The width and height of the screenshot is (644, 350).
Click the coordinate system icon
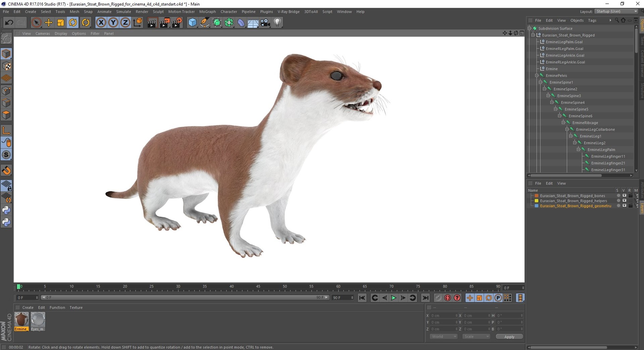(138, 22)
